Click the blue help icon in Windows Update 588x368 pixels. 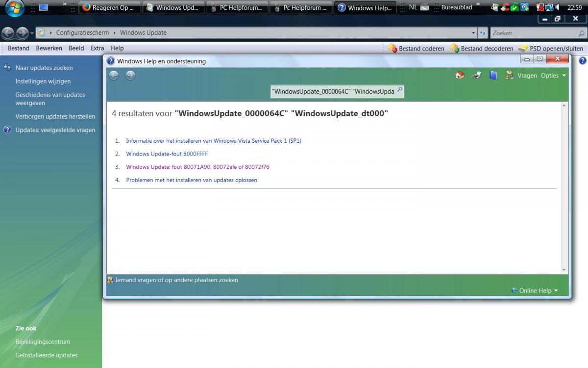coord(583,61)
